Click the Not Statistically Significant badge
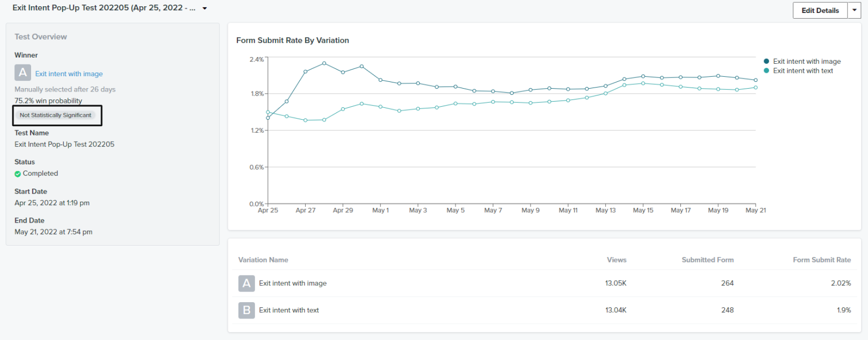This screenshot has height=340, width=868. (57, 115)
